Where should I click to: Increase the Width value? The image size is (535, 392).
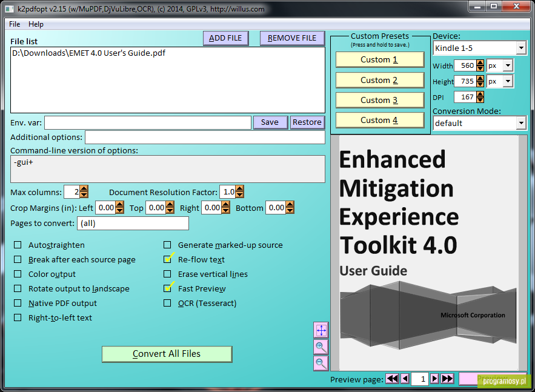pyautogui.click(x=480, y=62)
